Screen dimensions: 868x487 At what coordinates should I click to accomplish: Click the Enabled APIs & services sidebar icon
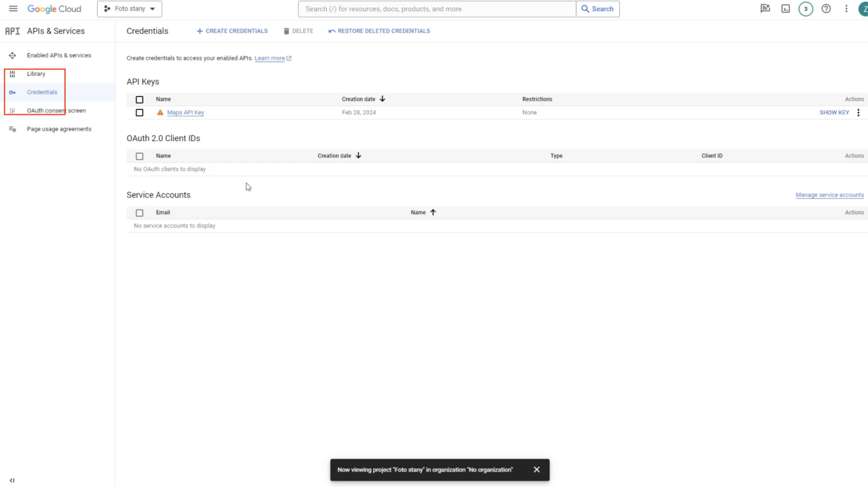[x=12, y=55]
